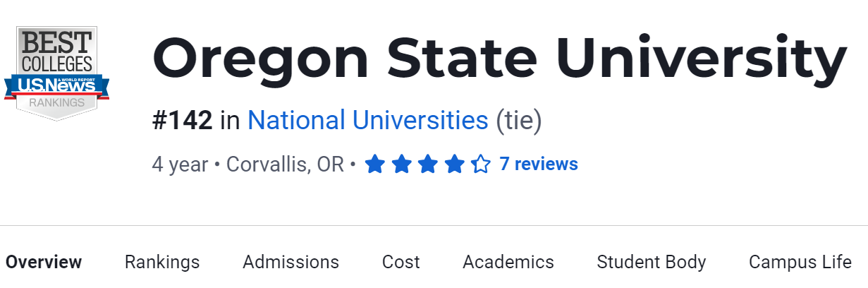Click the fourth filled rating star

tap(455, 164)
